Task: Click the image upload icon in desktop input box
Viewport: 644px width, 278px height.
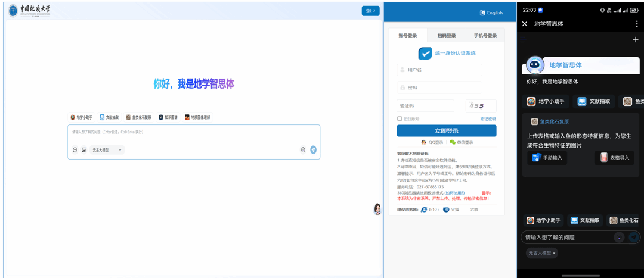Action: tap(84, 150)
